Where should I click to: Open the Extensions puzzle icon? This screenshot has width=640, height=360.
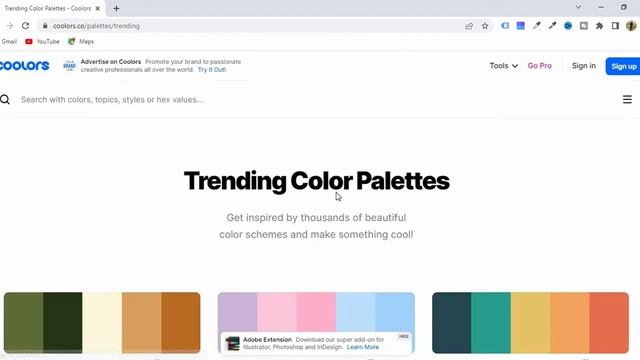pos(600,26)
